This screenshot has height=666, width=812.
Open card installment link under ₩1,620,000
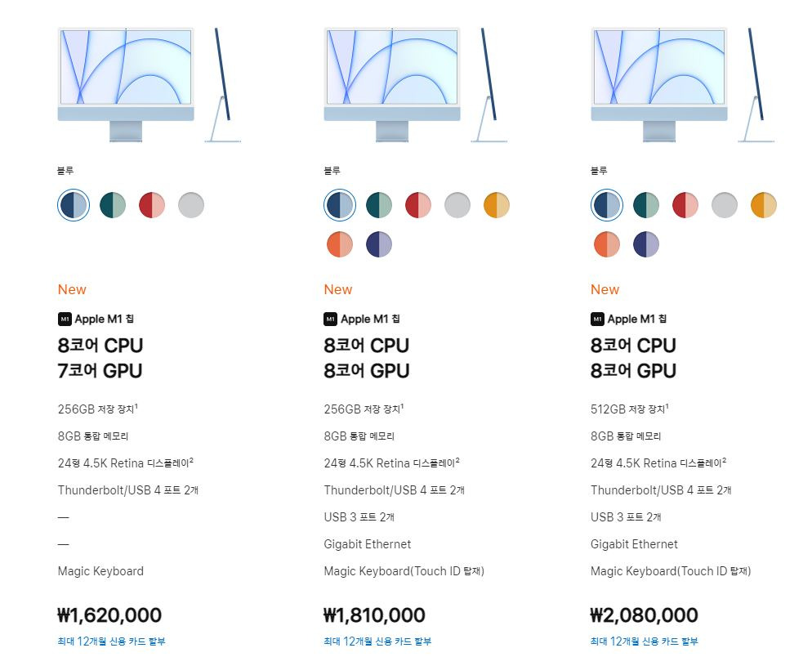(112, 641)
